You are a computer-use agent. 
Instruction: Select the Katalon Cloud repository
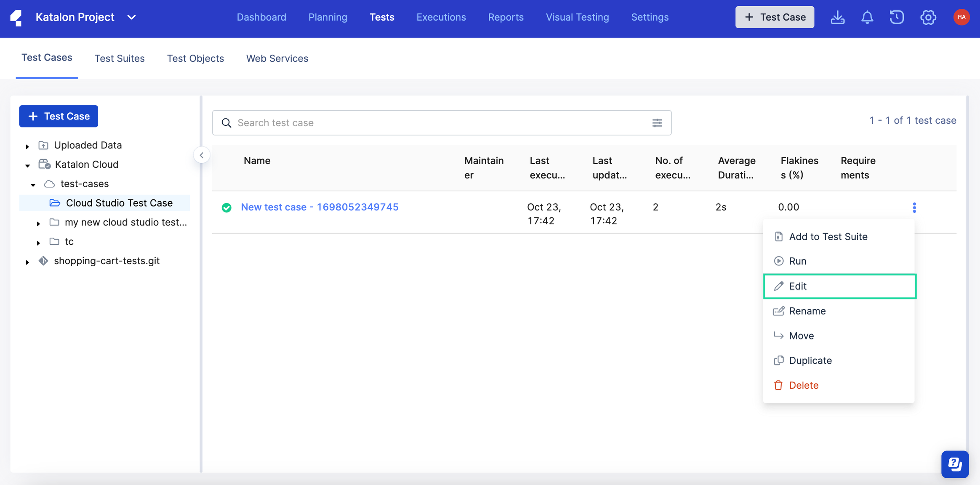[87, 164]
